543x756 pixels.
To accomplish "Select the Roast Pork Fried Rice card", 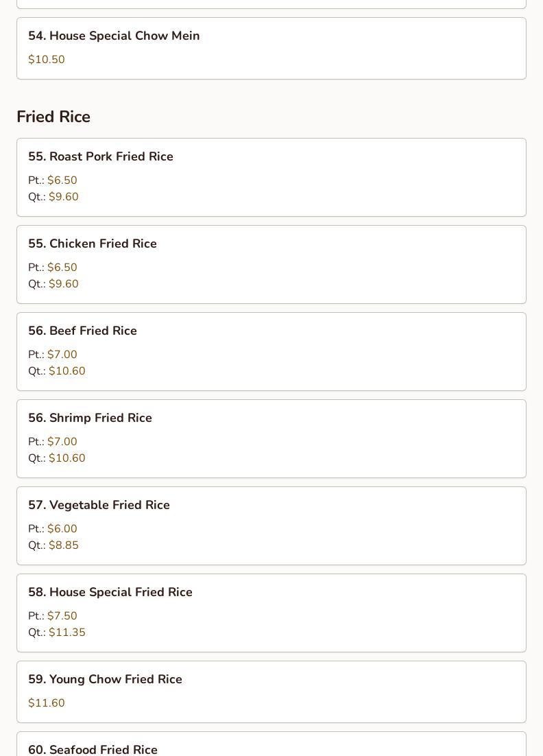I will point(271,177).
